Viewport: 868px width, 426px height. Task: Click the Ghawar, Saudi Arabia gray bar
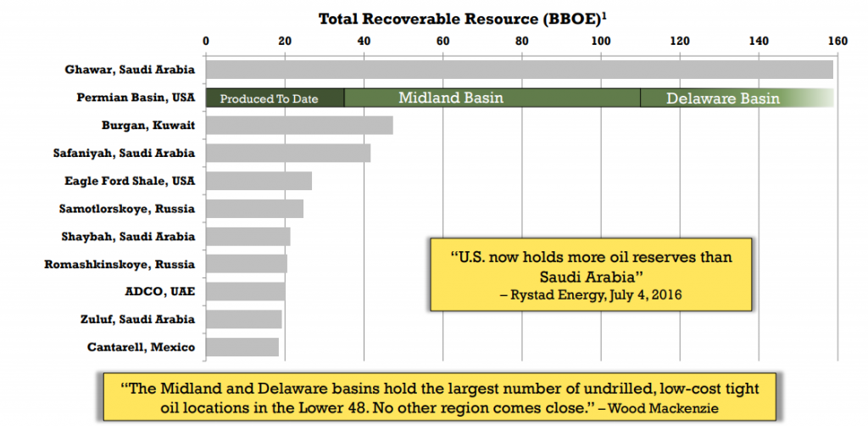pyautogui.click(x=519, y=70)
